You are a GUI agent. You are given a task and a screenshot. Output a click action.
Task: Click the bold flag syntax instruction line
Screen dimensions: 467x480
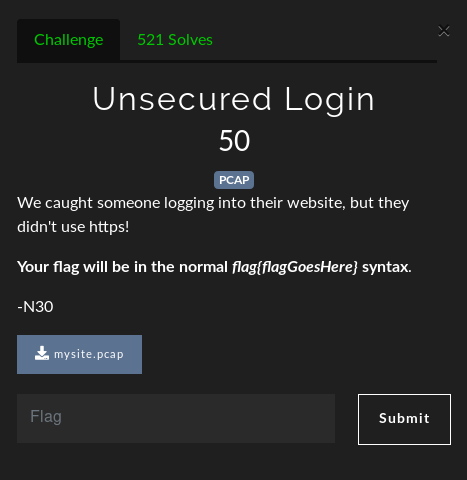click(x=214, y=267)
